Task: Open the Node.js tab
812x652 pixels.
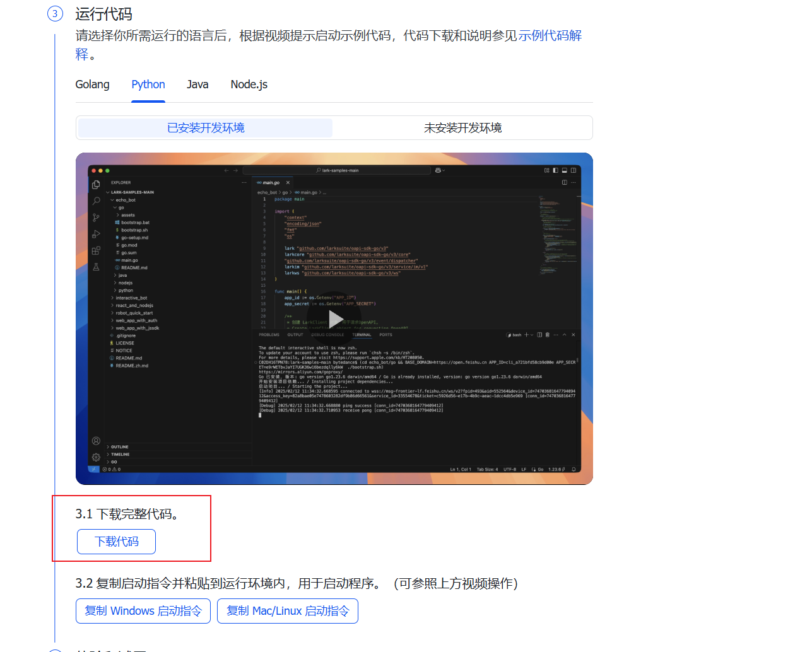Action: [x=249, y=84]
